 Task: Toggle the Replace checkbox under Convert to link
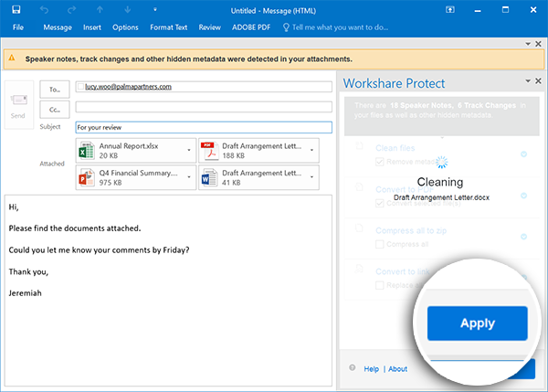coord(380,285)
